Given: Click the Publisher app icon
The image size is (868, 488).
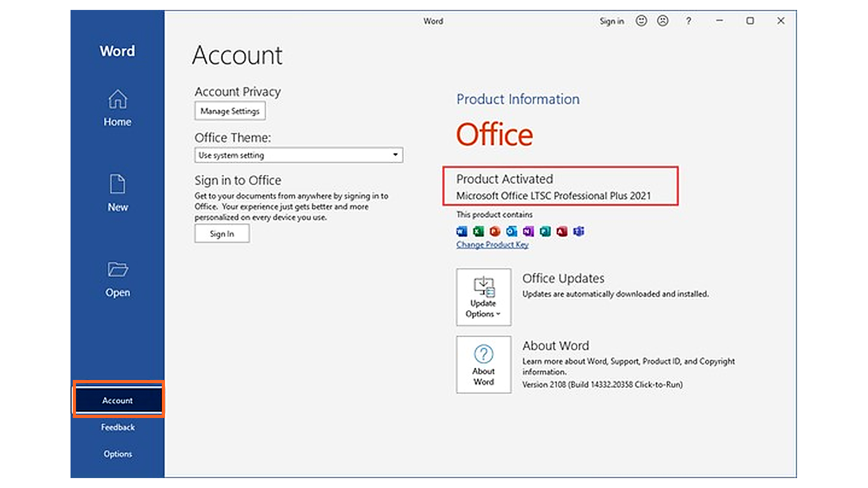Looking at the screenshot, I should [545, 231].
